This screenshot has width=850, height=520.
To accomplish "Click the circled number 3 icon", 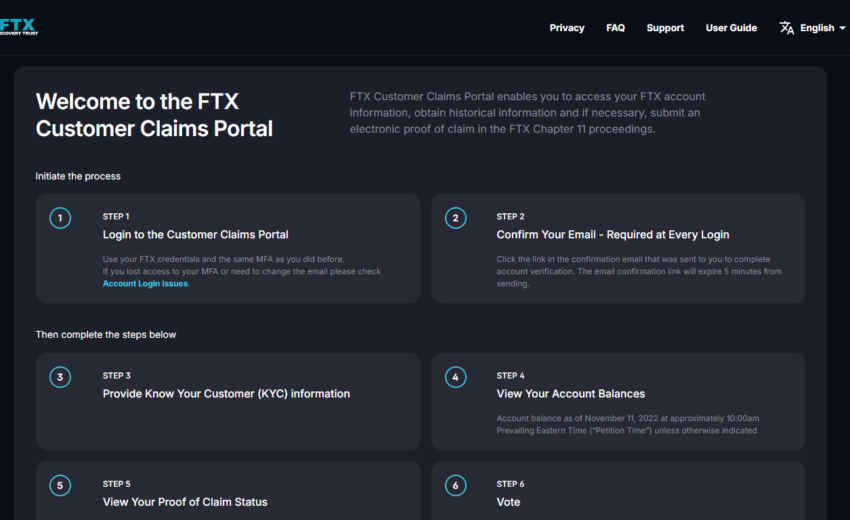I will [x=60, y=377].
